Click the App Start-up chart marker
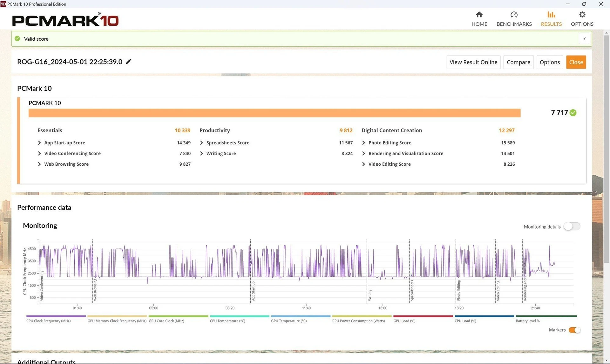Screen dimensions: 610x364 pyautogui.click(x=253, y=291)
